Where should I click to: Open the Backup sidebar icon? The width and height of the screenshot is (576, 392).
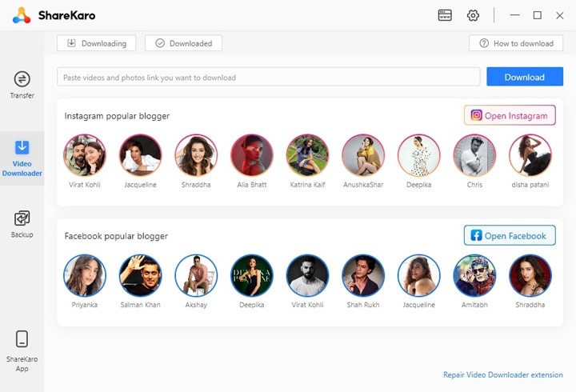[x=22, y=218]
